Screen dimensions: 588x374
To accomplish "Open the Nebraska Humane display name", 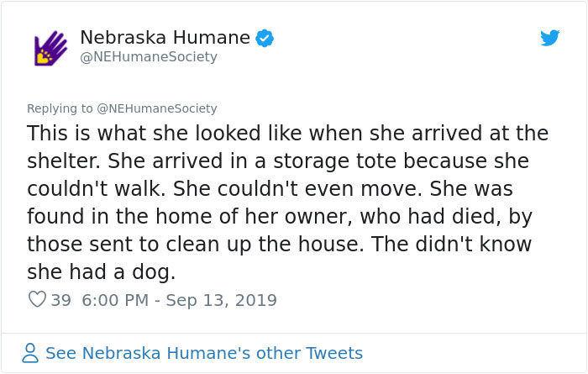I will click(165, 38).
